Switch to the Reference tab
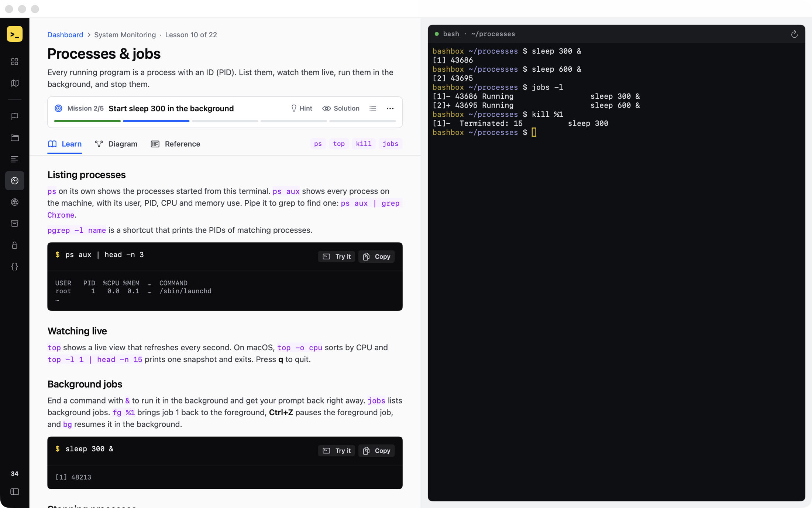The height and width of the screenshot is (508, 812). pos(176,144)
